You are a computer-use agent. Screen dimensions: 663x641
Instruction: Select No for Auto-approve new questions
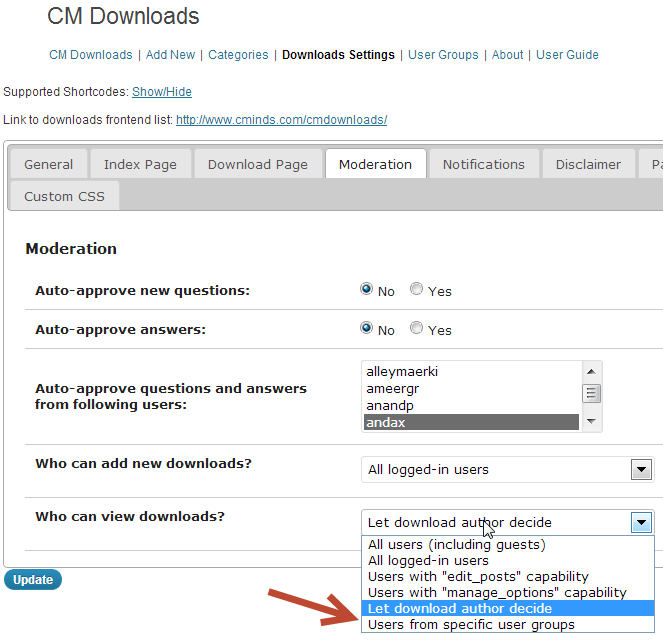click(367, 291)
